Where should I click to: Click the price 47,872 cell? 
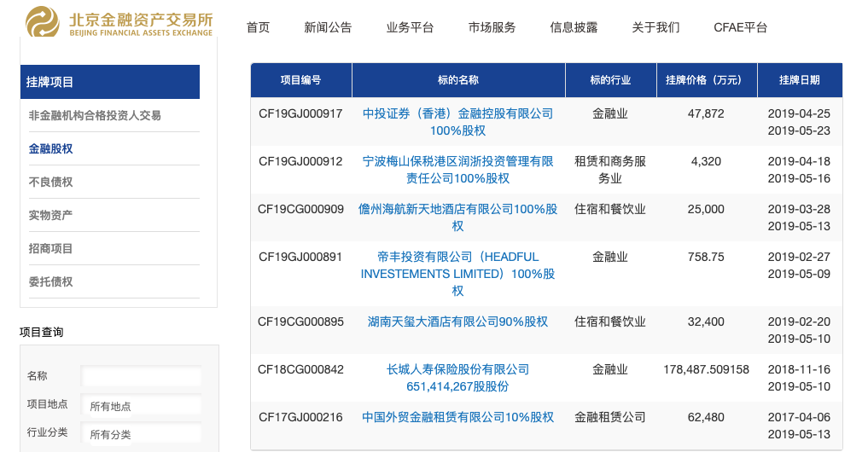pos(706,113)
